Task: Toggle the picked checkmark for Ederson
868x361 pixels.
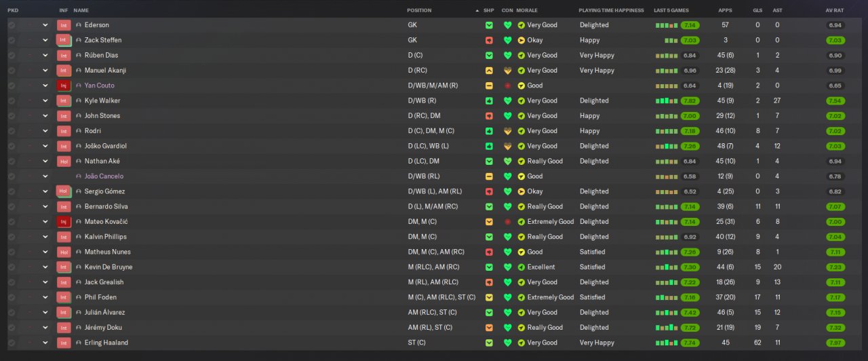Action: pos(12,25)
